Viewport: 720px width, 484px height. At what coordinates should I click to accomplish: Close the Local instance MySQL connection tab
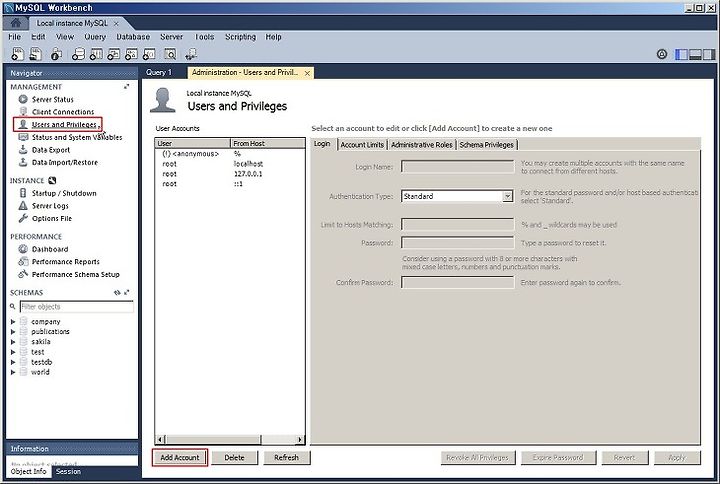[116, 23]
